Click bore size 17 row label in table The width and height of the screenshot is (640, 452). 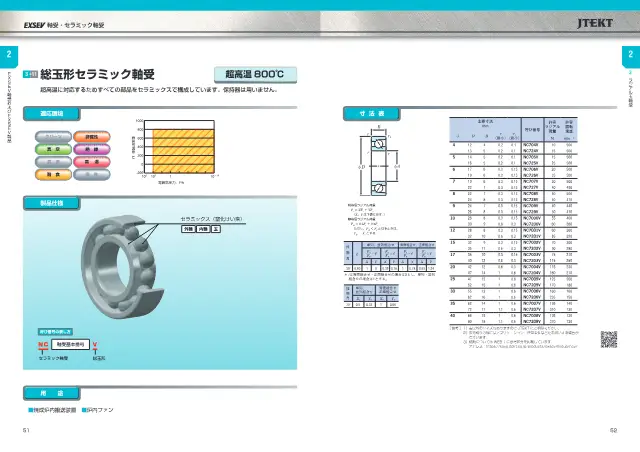click(x=452, y=254)
